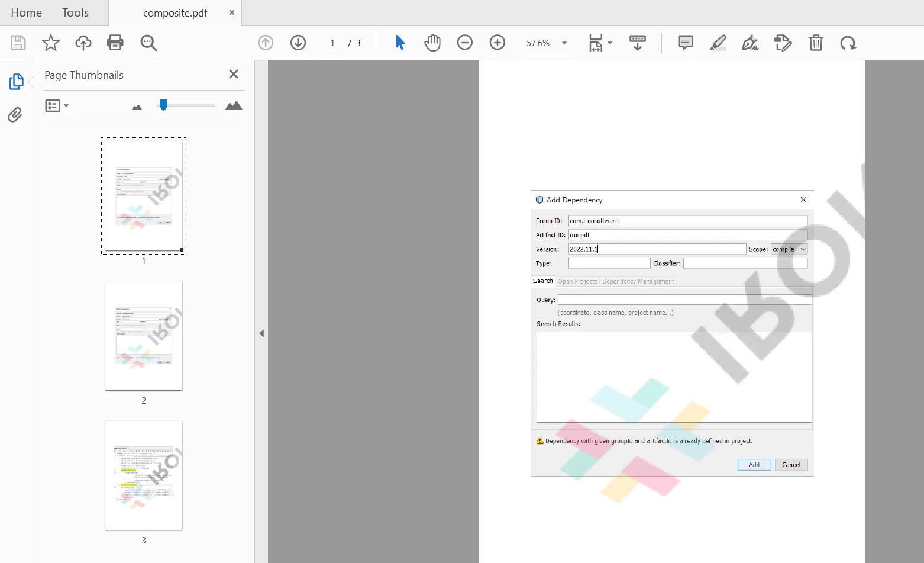Close the Page Thumbnails panel
Image resolution: width=924 pixels, height=563 pixels.
pos(234,74)
